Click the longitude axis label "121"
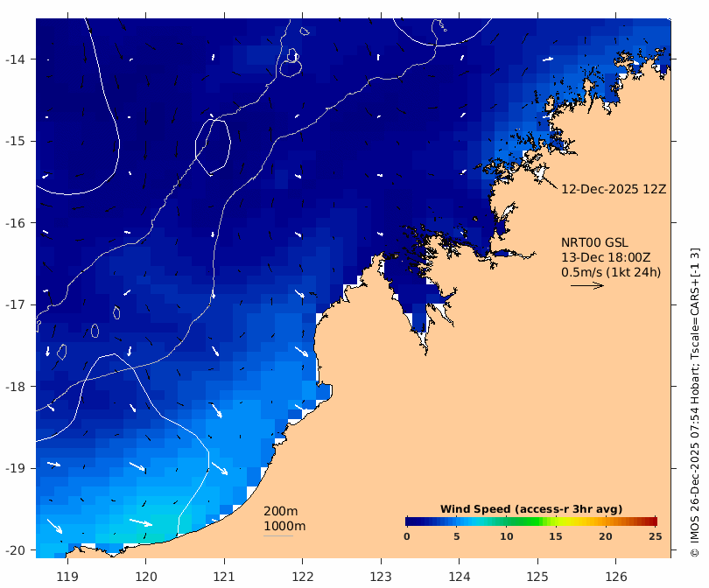709x588 pixels. (x=224, y=577)
